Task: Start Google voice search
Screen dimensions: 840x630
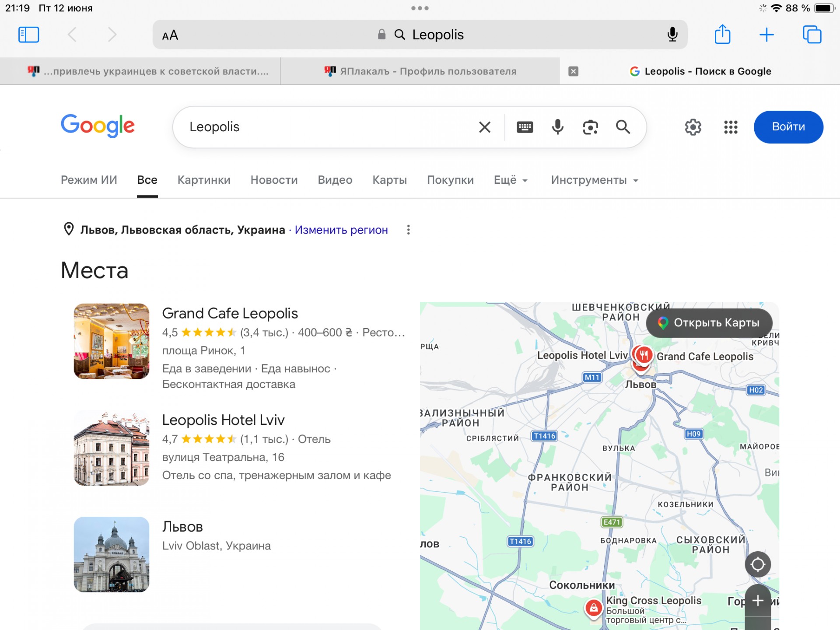Action: pos(557,127)
